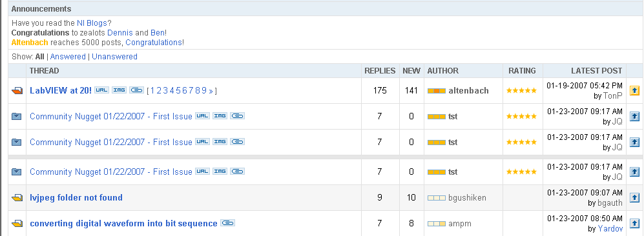Open lvjpeg folder not found thread
This screenshot has height=236, width=644.
point(76,197)
